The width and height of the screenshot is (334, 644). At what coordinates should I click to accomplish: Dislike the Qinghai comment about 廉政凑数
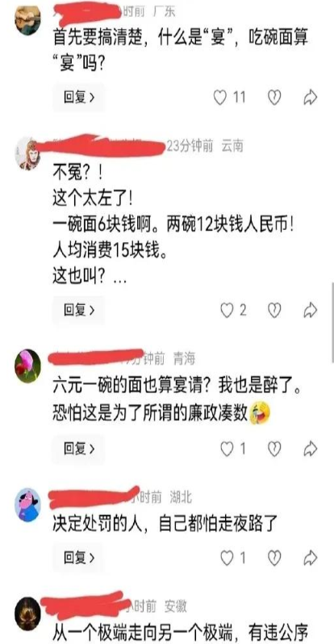(x=274, y=450)
